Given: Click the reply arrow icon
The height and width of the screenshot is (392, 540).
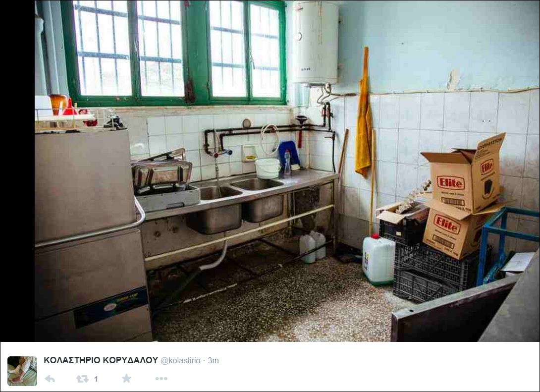Looking at the screenshot, I should point(50,379).
